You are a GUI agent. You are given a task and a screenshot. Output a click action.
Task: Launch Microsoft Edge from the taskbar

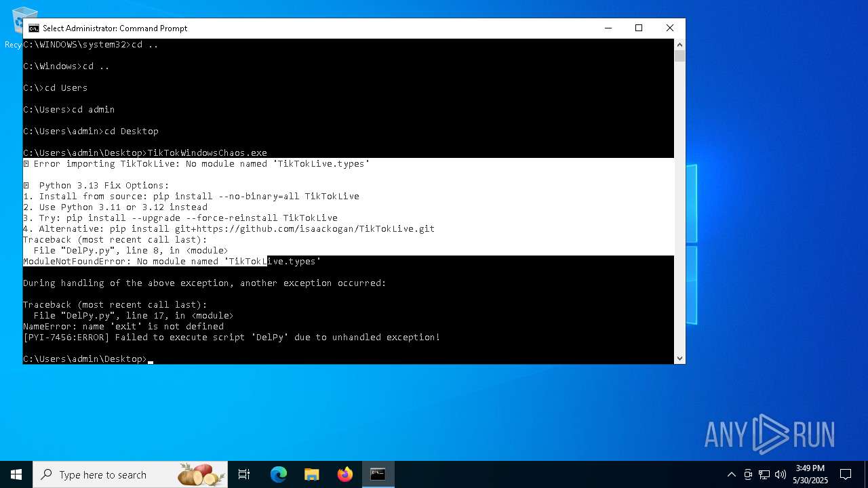279,474
